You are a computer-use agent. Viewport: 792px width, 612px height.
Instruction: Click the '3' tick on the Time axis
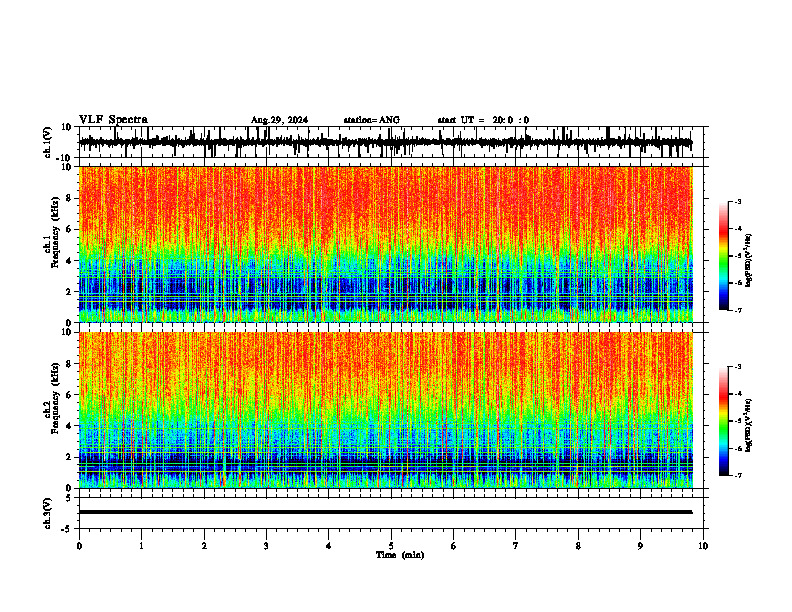(x=266, y=546)
